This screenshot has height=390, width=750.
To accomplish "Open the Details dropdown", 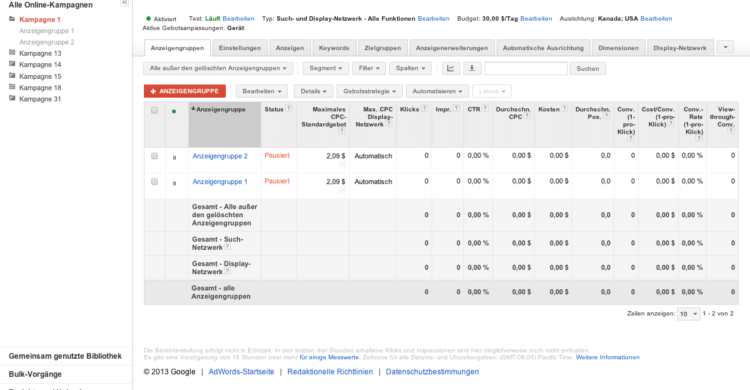I will tap(313, 91).
